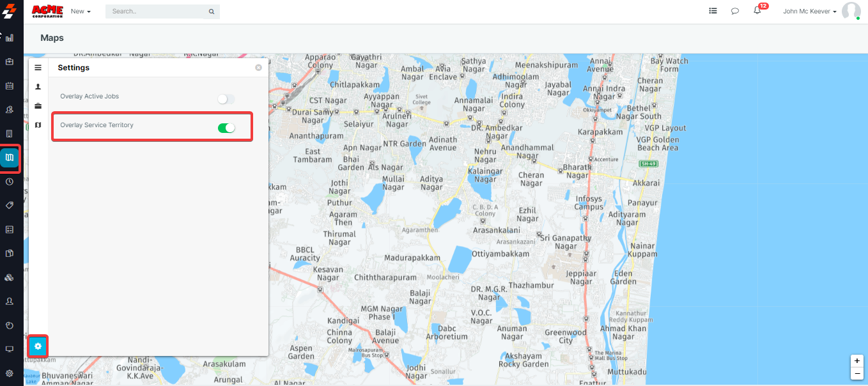Open the clock timesheet icon in sidebar

click(10, 181)
